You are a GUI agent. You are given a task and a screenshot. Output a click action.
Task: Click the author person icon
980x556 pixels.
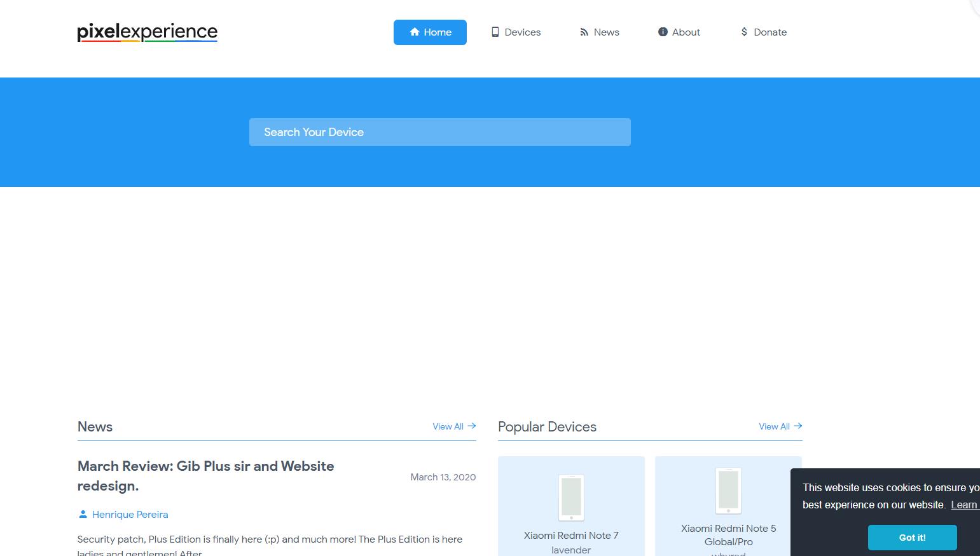pos(83,514)
